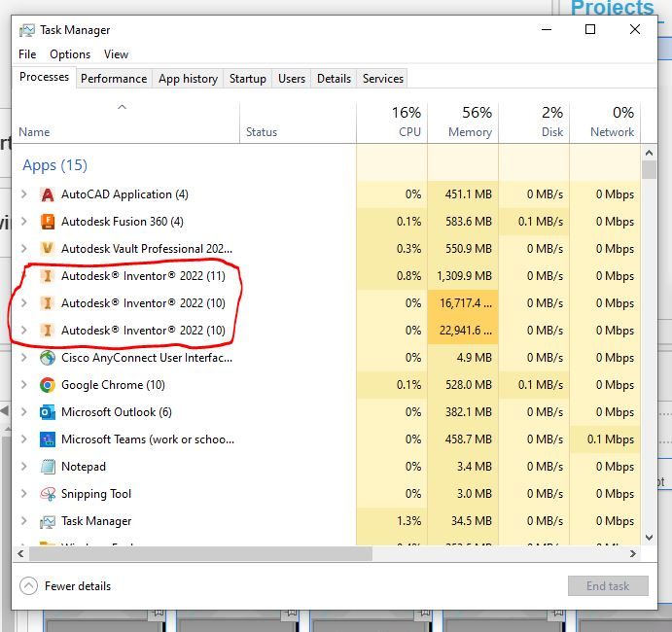672x632 pixels.
Task: Click the Inventor icon using 22,941.6 MB
Action: click(48, 331)
